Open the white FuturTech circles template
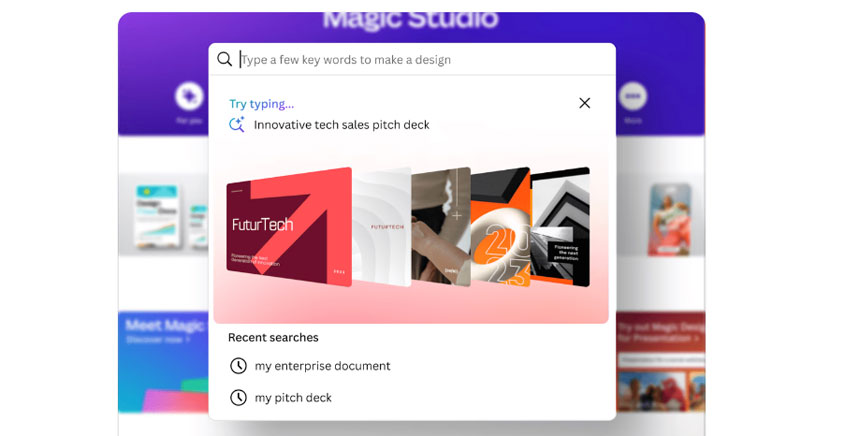 pyautogui.click(x=384, y=226)
